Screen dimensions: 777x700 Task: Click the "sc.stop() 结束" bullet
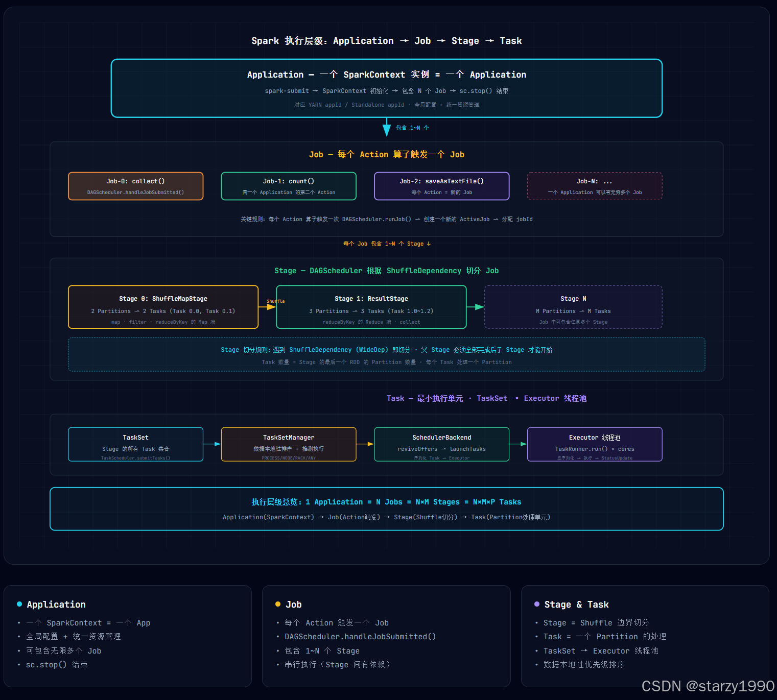click(x=57, y=665)
